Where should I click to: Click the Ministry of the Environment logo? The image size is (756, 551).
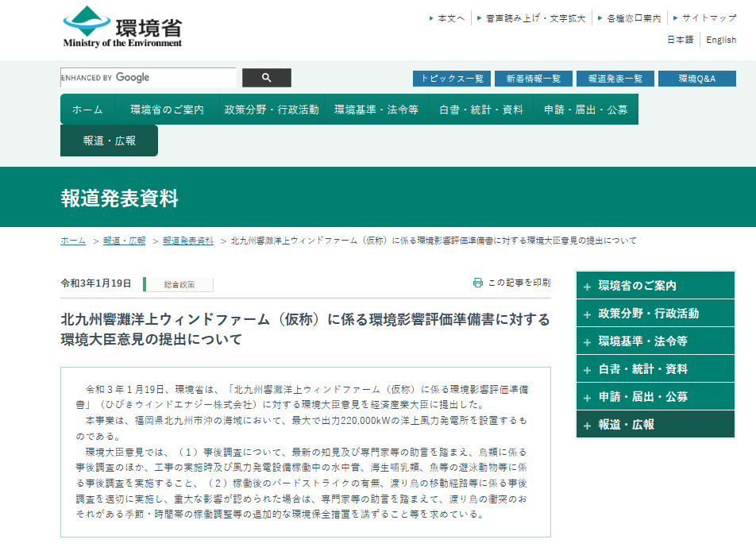tap(122, 27)
